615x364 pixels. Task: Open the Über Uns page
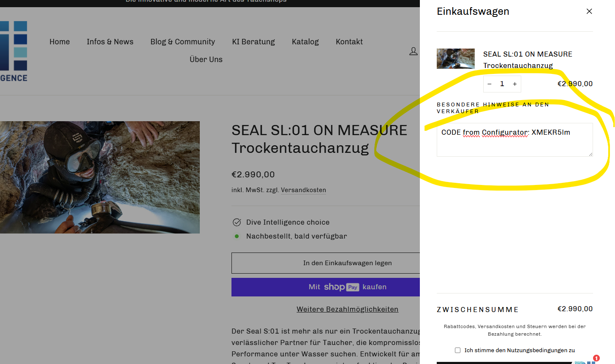coord(206,60)
